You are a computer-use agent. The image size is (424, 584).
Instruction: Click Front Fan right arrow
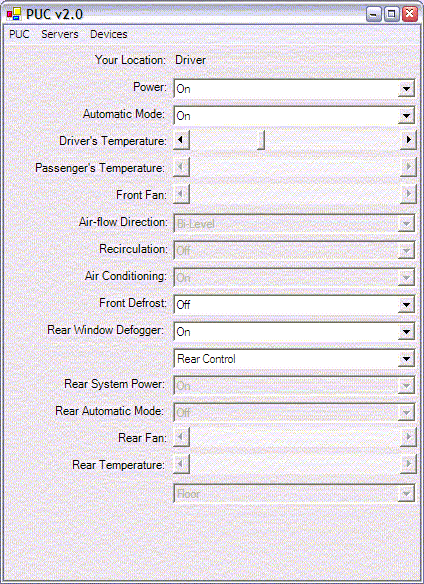(408, 194)
